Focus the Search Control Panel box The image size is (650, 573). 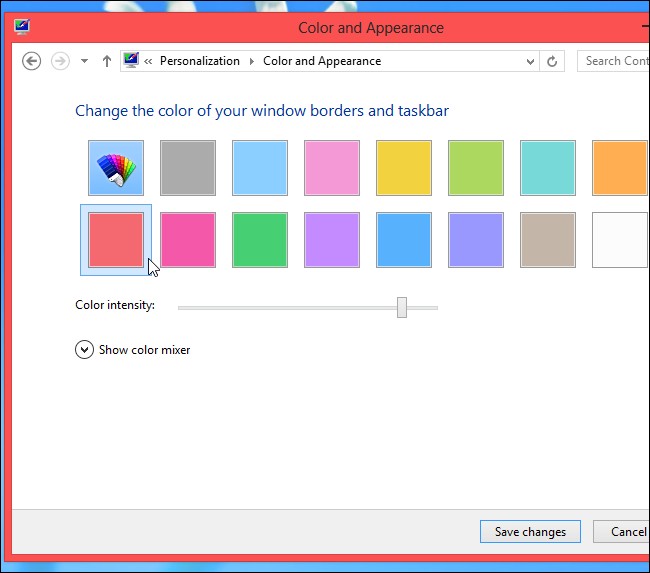tap(614, 61)
